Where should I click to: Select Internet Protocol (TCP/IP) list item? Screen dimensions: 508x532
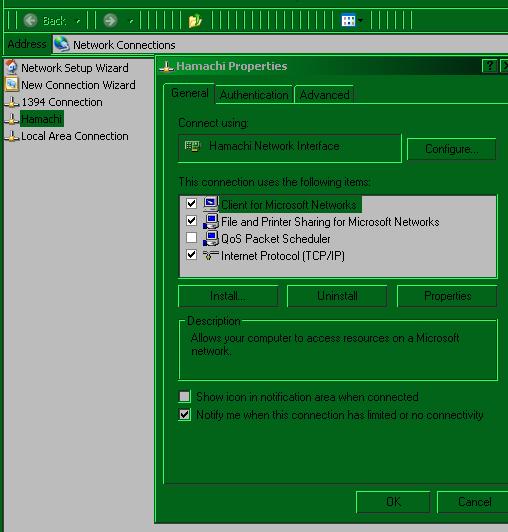[x=283, y=256]
